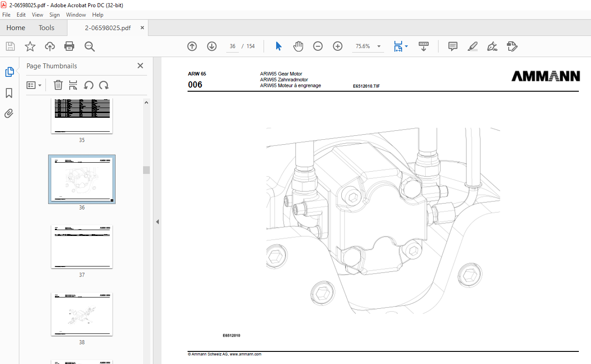Collapse the navigation pane arrow
Screen dimensions: 591x364
point(157,222)
